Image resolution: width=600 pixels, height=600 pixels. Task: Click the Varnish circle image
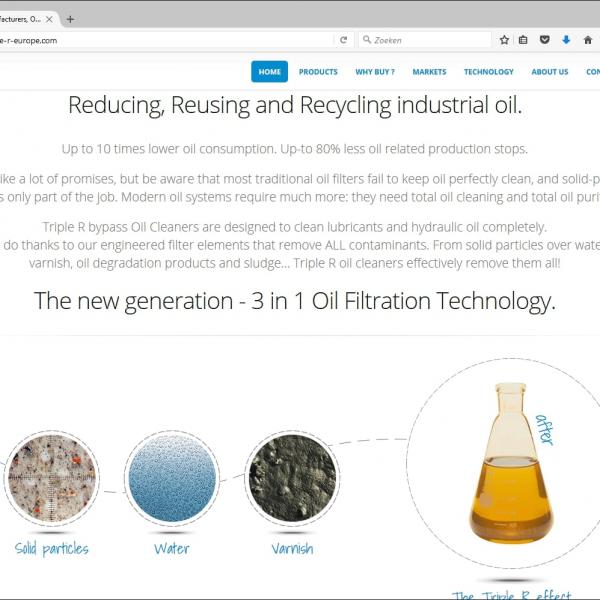click(x=292, y=478)
